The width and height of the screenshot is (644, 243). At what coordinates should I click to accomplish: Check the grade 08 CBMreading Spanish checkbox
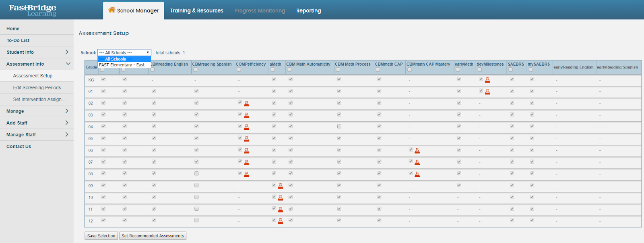click(196, 173)
